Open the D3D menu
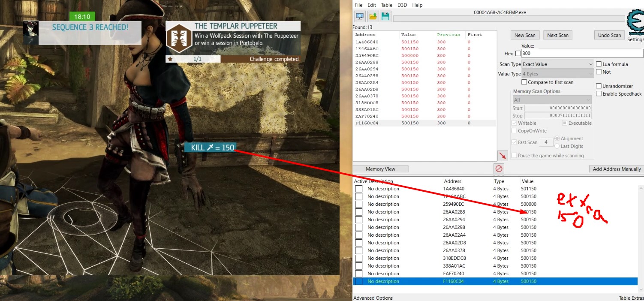Screen dimensions: 644x301 click(x=402, y=5)
